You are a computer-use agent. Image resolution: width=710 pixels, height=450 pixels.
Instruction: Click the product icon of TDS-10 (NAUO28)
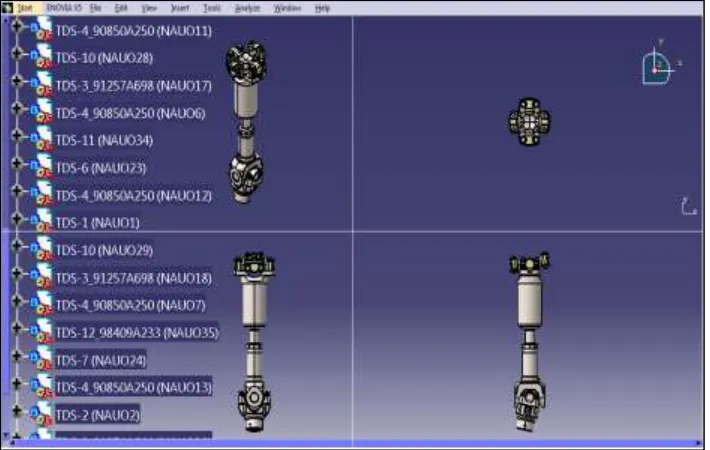(x=42, y=56)
